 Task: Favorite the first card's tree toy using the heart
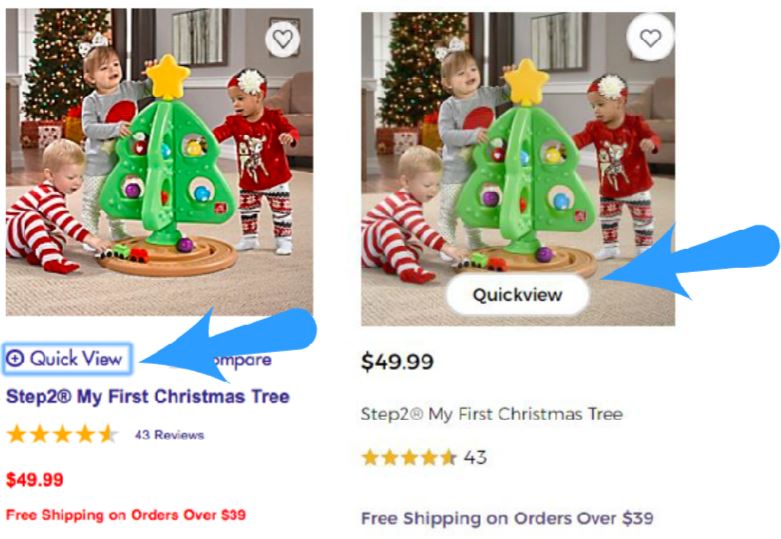point(283,39)
